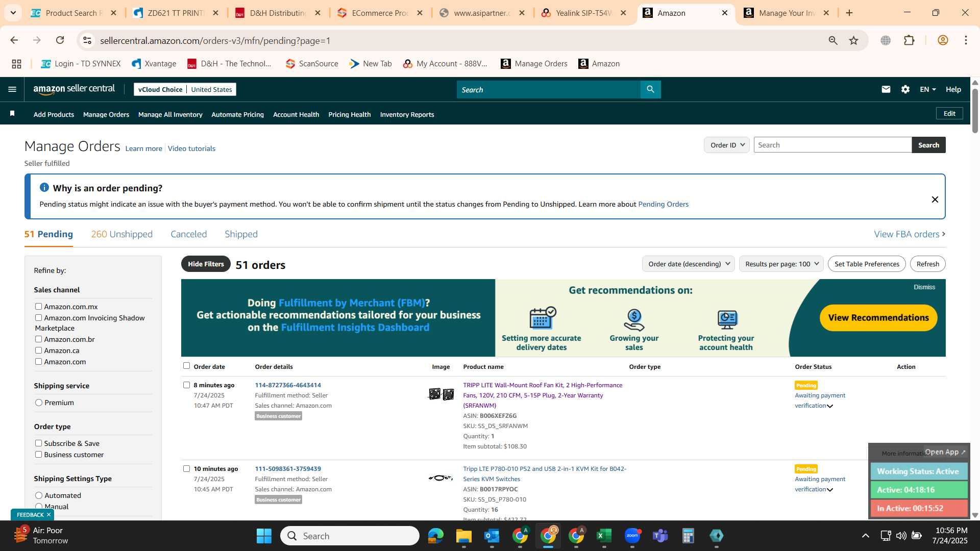
Task: Open the EN language dropdown
Action: coord(927,89)
